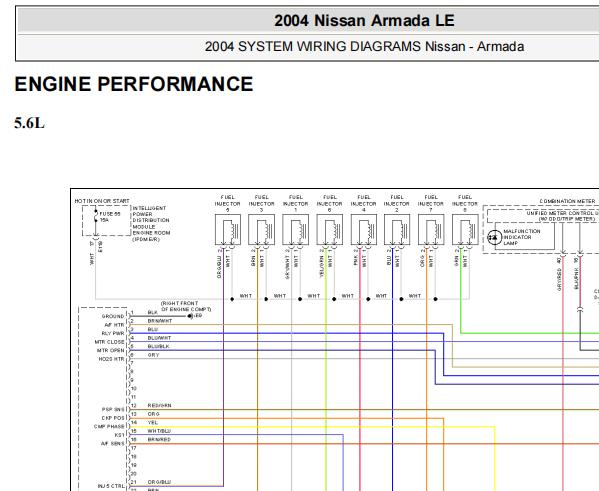This screenshot has height=491, width=599.
Task: Click the E9 ground point symbol
Action: [190, 316]
